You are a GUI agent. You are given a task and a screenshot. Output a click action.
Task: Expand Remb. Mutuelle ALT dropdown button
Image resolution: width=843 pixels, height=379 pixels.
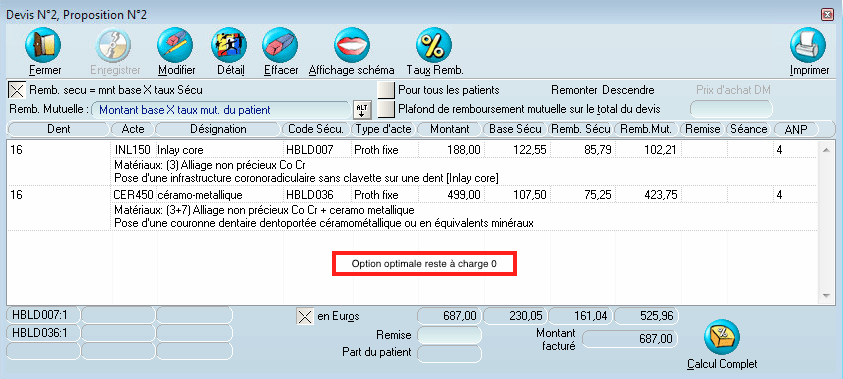(x=361, y=110)
